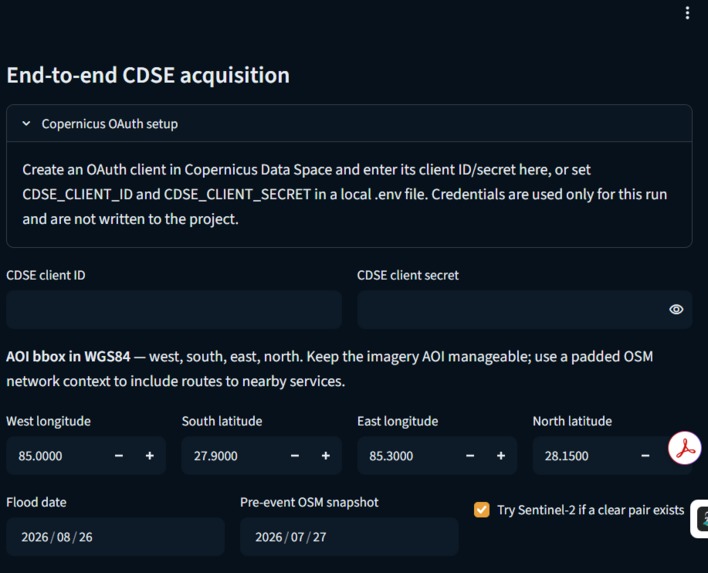The width and height of the screenshot is (708, 573).
Task: Increase West longitude with plus button
Action: [x=150, y=456]
